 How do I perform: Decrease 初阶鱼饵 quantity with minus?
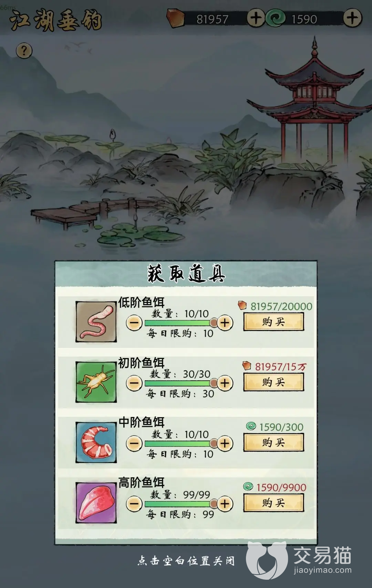(x=134, y=383)
